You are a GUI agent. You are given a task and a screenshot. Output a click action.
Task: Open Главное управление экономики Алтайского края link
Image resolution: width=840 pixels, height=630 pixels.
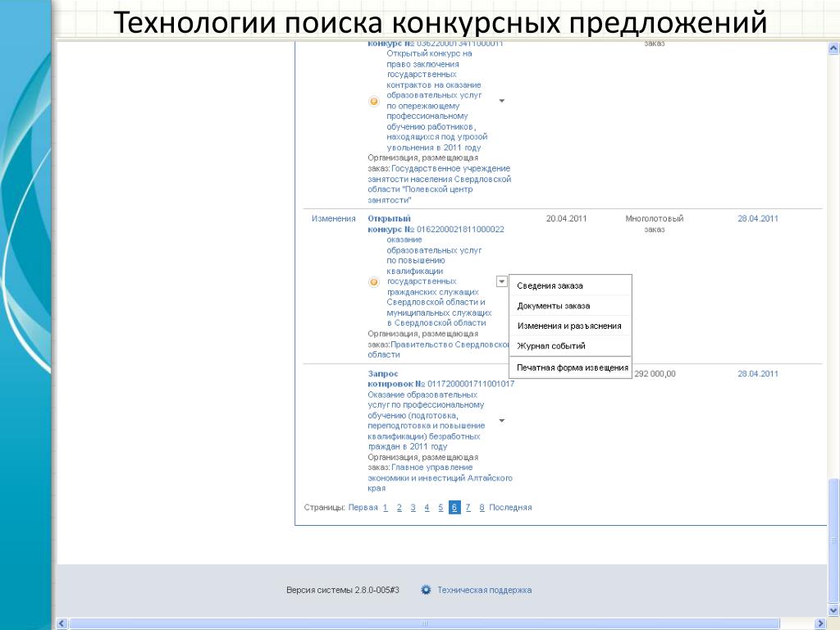coord(440,478)
